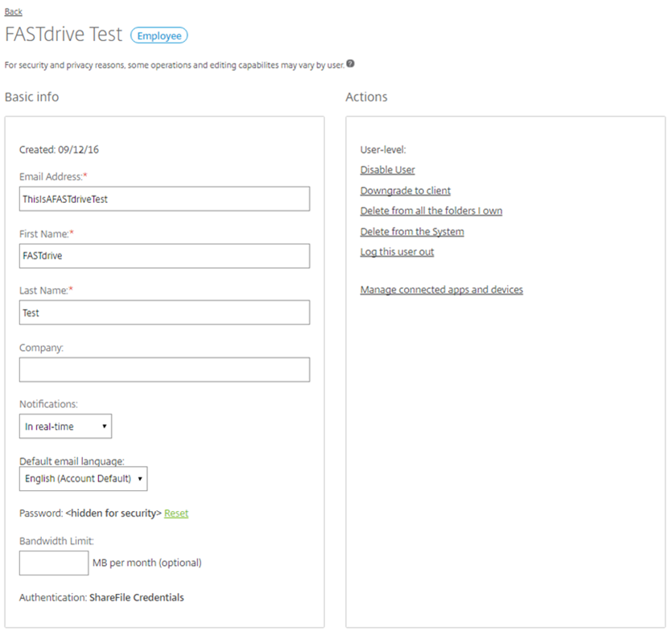The height and width of the screenshot is (635, 672).
Task: Open Manage connected apps and devices
Action: [442, 290]
